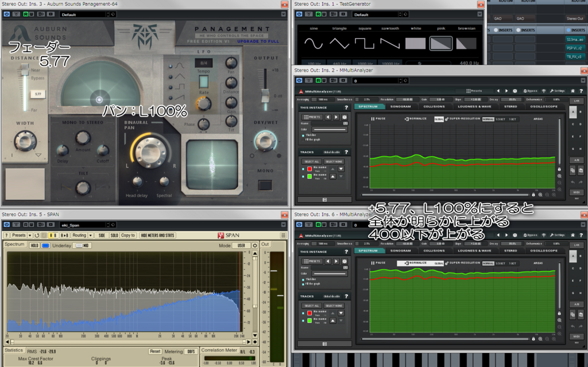Viewport: 588px width, 367px height.
Task: Click the SIDE button in SPAN
Action: (102, 235)
